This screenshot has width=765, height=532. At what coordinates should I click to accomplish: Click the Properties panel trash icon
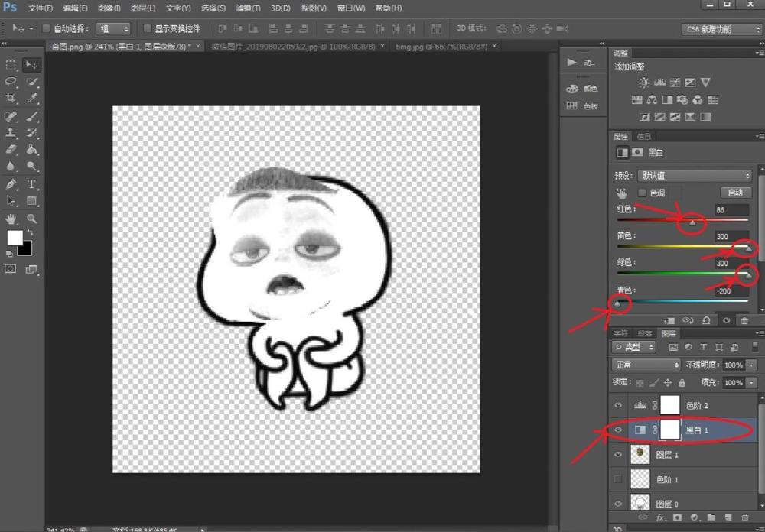[744, 320]
